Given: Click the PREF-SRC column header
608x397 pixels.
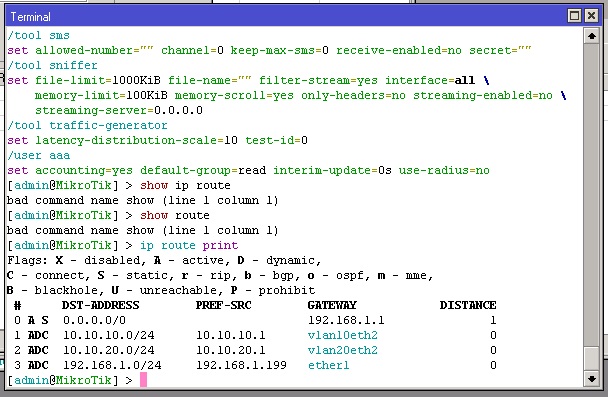Looking at the screenshot, I should (x=224, y=305).
